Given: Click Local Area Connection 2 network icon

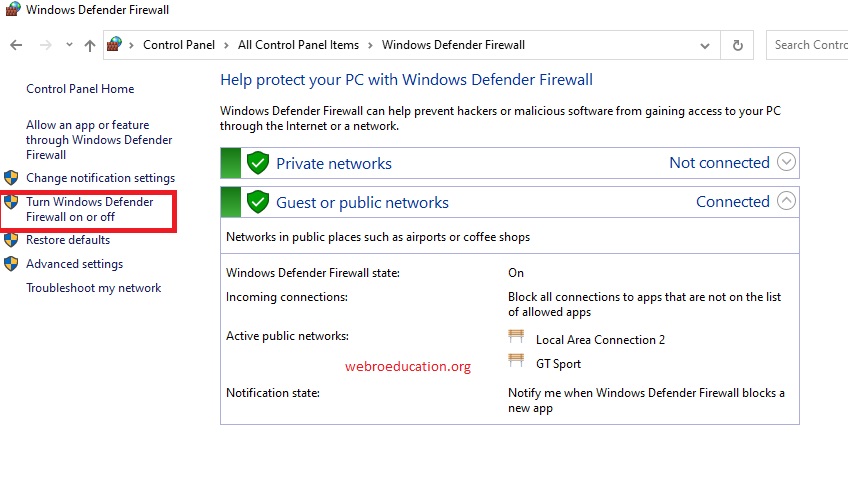Looking at the screenshot, I should [x=516, y=337].
